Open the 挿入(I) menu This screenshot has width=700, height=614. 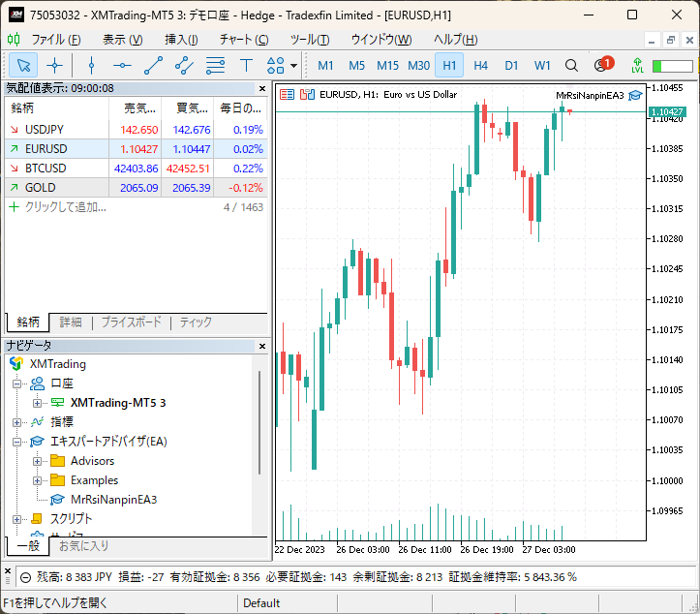point(181,40)
